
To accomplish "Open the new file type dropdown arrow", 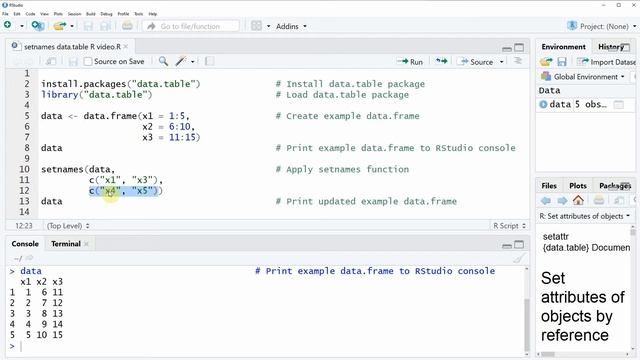I will (22, 26).
